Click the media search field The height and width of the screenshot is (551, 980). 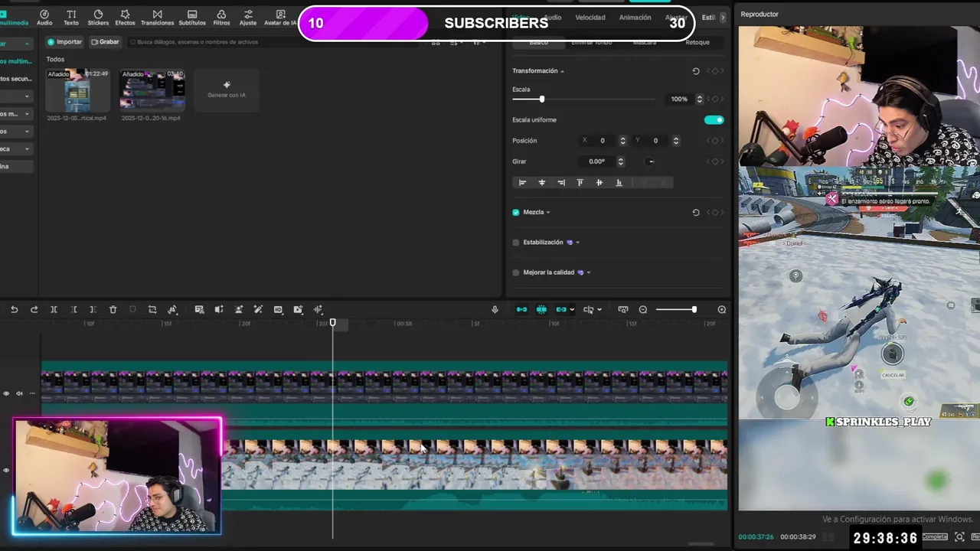point(272,42)
